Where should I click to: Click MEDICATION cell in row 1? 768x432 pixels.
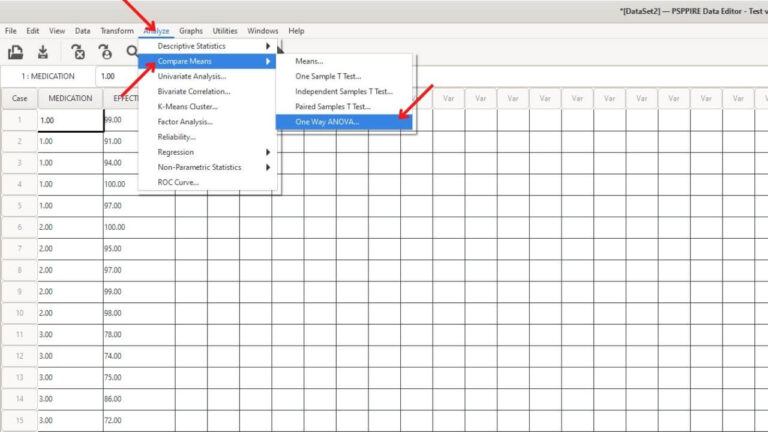coord(71,120)
